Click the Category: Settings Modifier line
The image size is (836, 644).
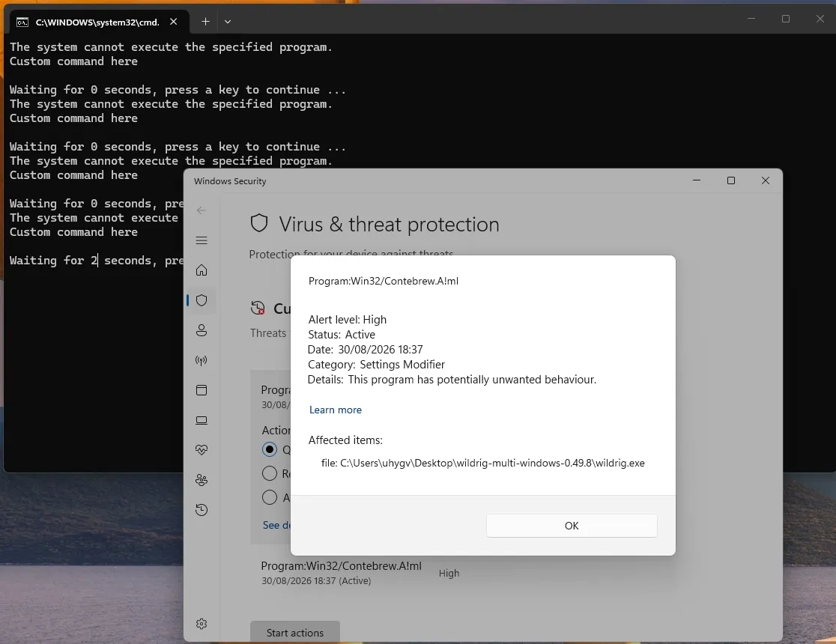376,365
